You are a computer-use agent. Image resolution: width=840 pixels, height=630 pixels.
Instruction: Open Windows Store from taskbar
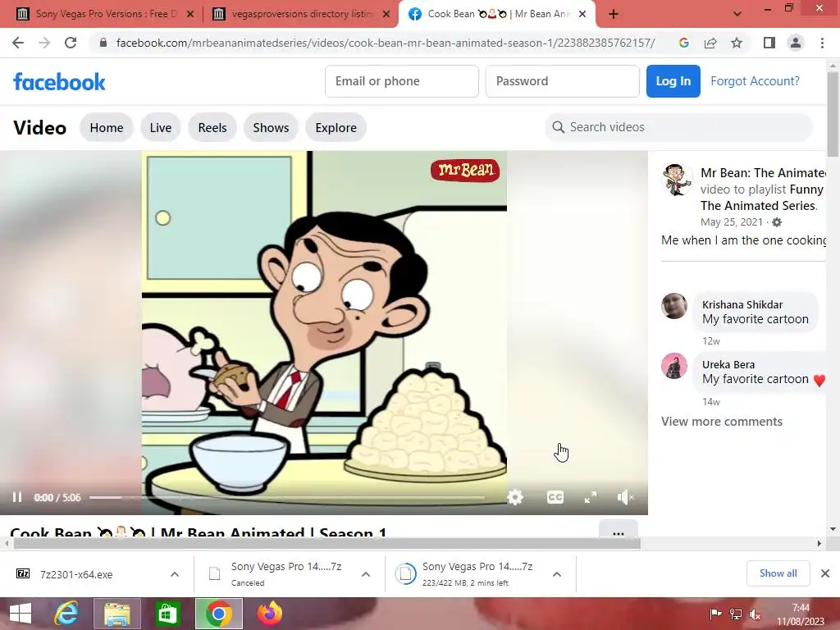(167, 614)
